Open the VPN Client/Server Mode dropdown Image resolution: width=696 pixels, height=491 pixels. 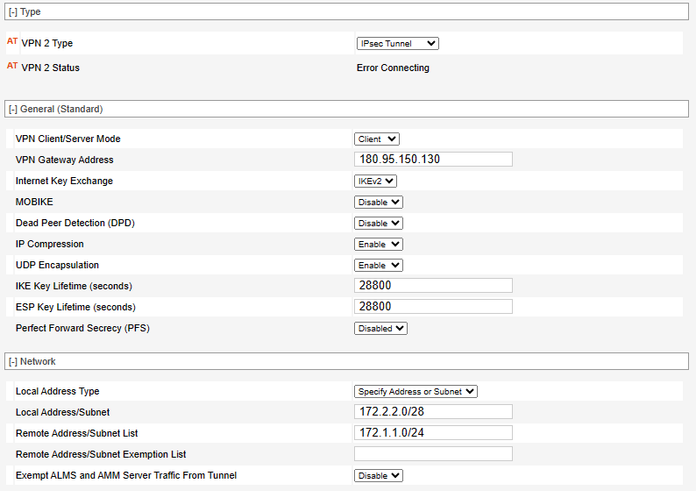point(377,138)
